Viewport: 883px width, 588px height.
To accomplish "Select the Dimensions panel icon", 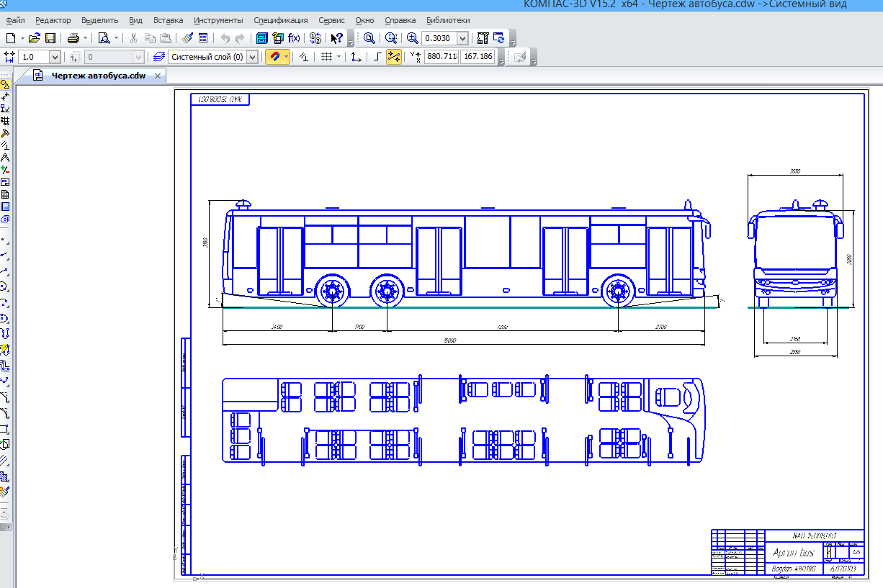I will click(x=5, y=96).
